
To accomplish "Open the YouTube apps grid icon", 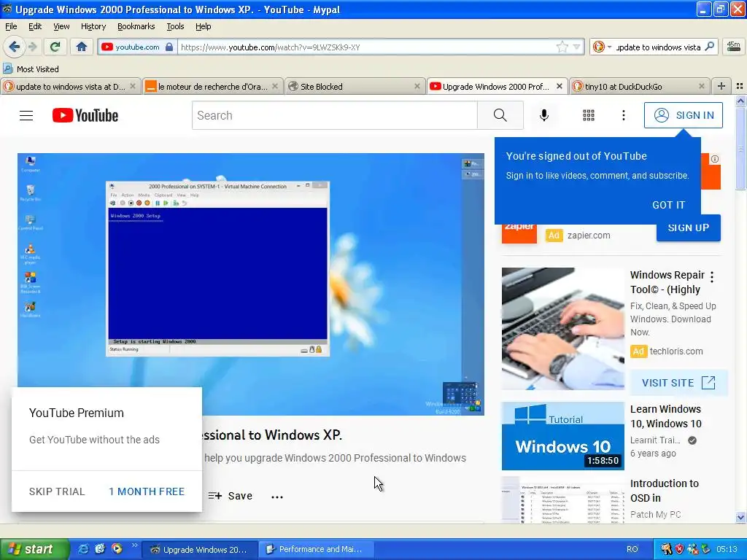I will click(x=589, y=115).
